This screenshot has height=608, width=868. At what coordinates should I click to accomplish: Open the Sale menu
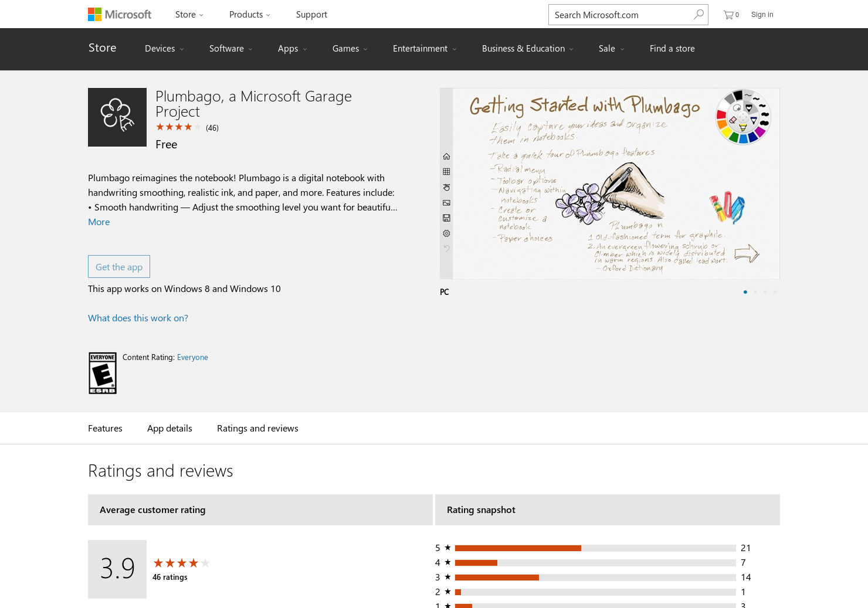click(x=612, y=49)
